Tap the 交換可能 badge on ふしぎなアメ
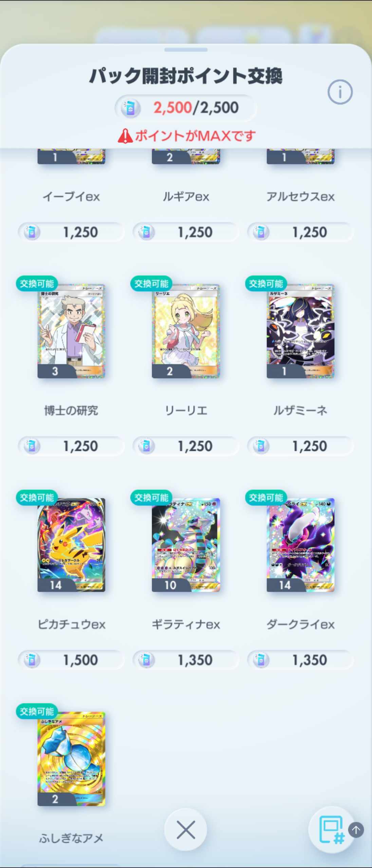The width and height of the screenshot is (372, 868). pos(37,711)
